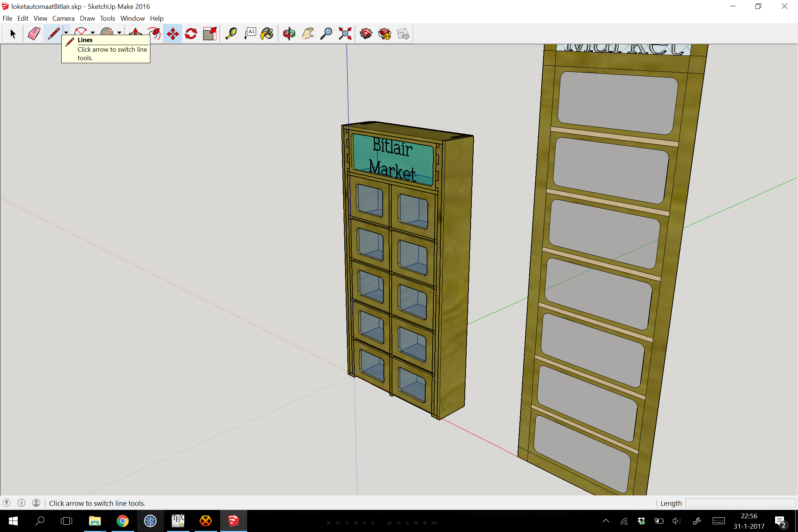This screenshot has width=798, height=532.
Task: Activate the Move tool
Action: (173, 34)
